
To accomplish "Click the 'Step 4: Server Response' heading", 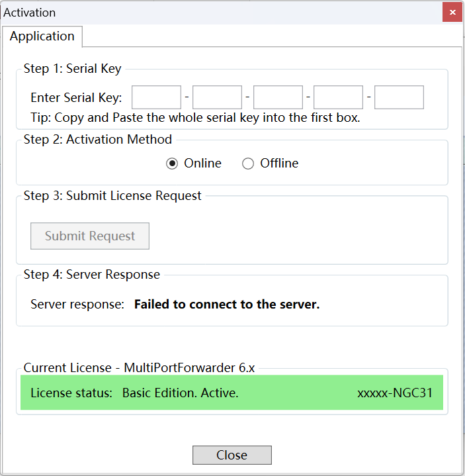I will (x=91, y=275).
